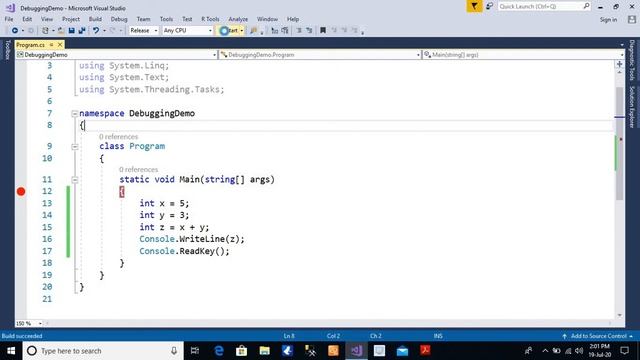Image resolution: width=640 pixels, height=360 pixels.
Task: Open the Start button dropdown arrow
Action: (242, 31)
